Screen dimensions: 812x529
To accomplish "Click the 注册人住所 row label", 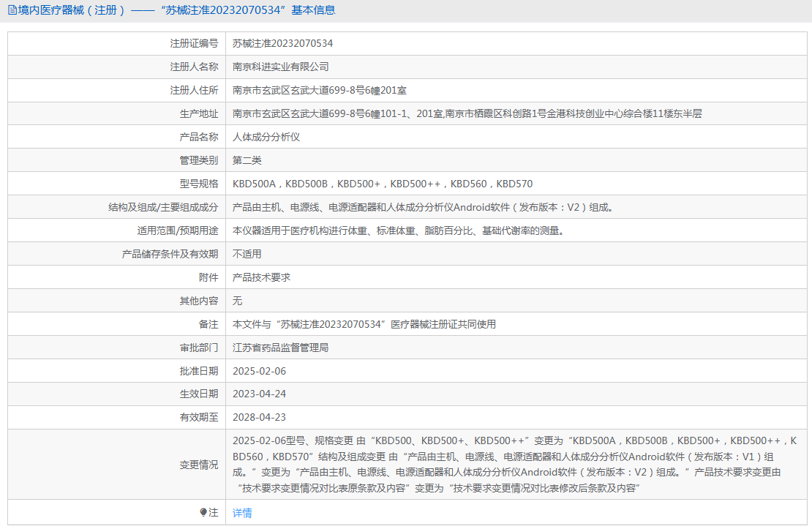I will pos(194,90).
